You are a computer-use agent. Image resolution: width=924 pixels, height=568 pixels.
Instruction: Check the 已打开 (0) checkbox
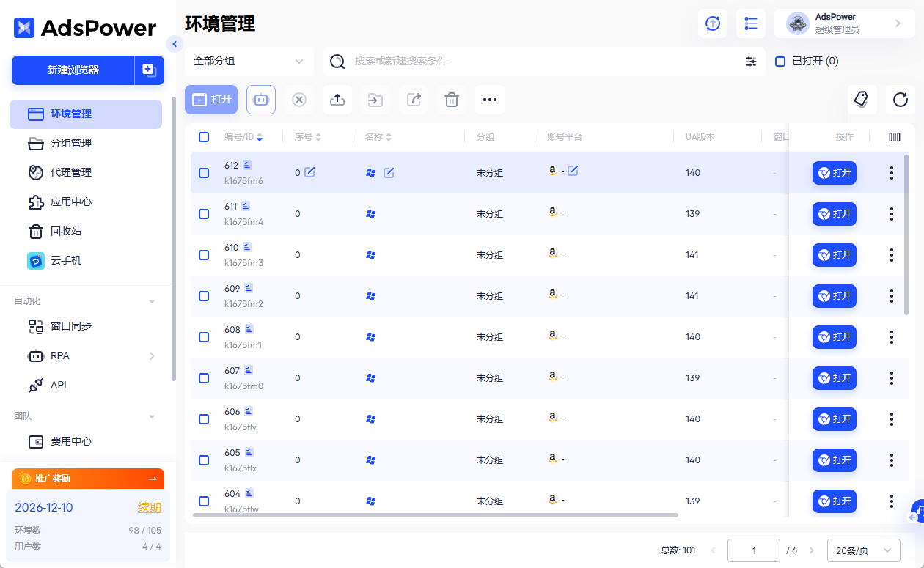click(781, 62)
